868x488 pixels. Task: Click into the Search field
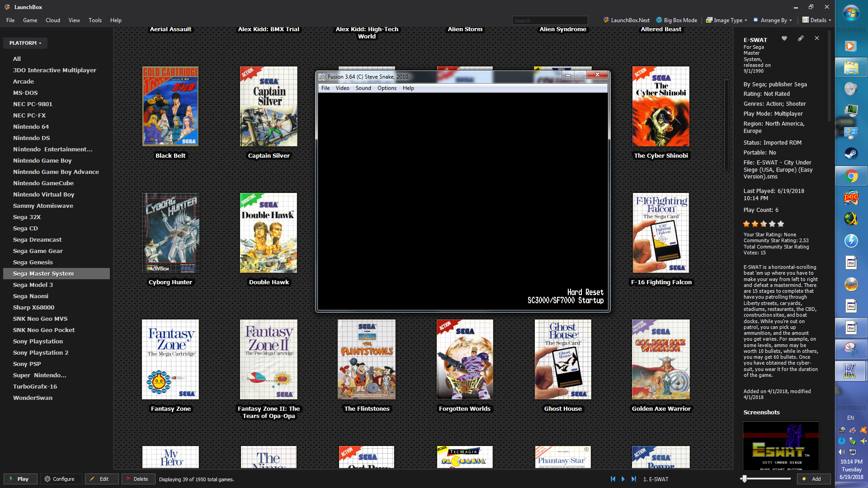pos(550,20)
